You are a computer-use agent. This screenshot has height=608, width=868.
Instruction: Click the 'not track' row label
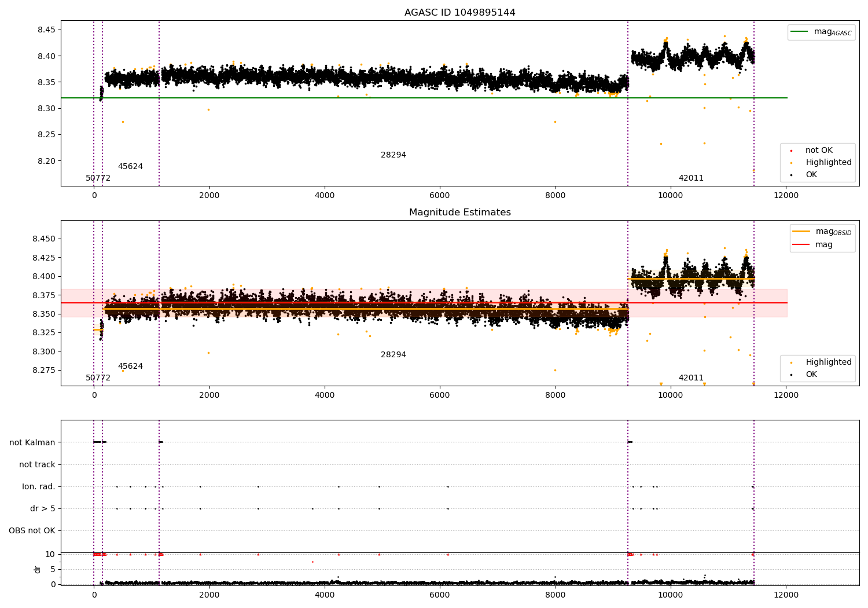pyautogui.click(x=37, y=465)
